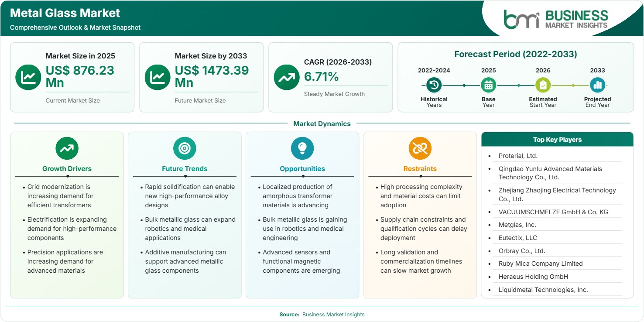
Task: Select Zhejiang Zhaojing Electrical Technology entry
Action: click(x=557, y=195)
